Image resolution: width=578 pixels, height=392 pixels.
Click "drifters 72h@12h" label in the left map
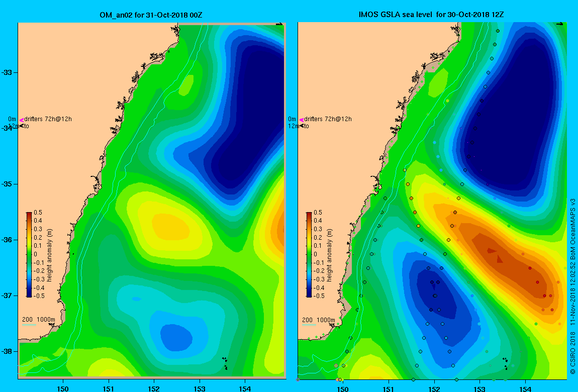[48, 119]
